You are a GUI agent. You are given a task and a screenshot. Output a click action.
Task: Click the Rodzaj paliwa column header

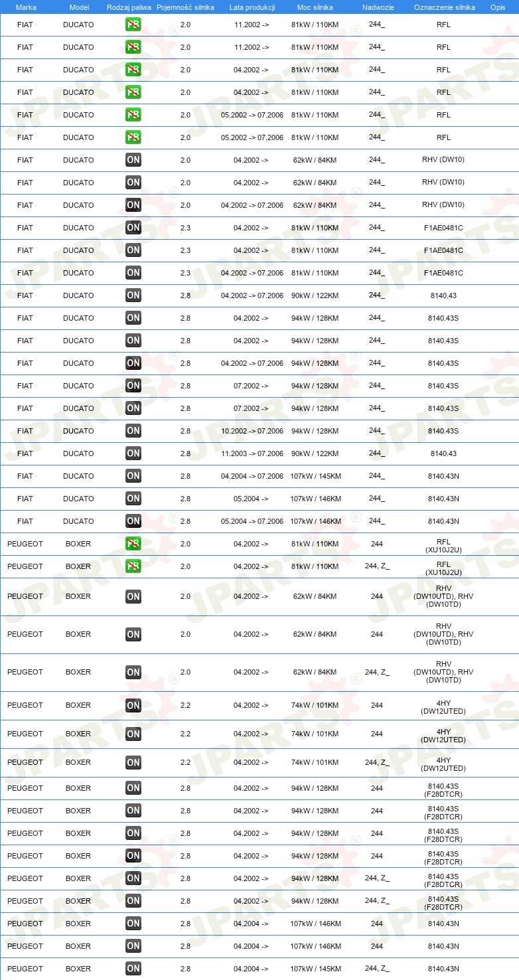[129, 7]
